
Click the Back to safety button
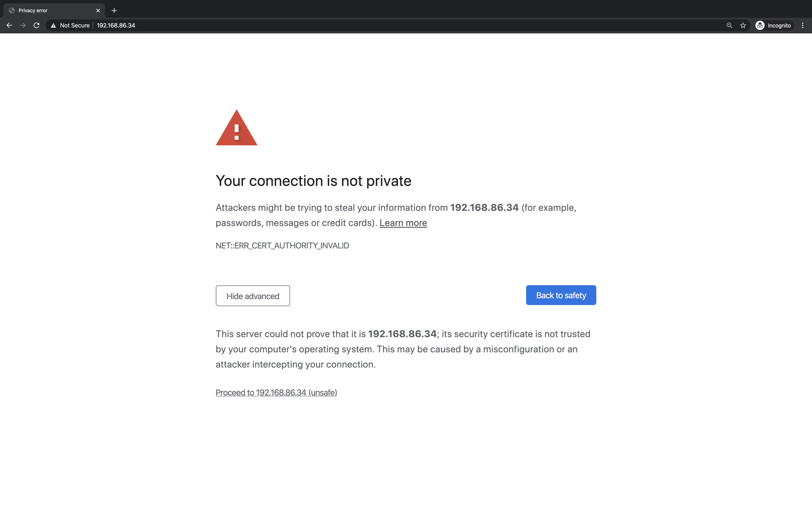(x=561, y=295)
